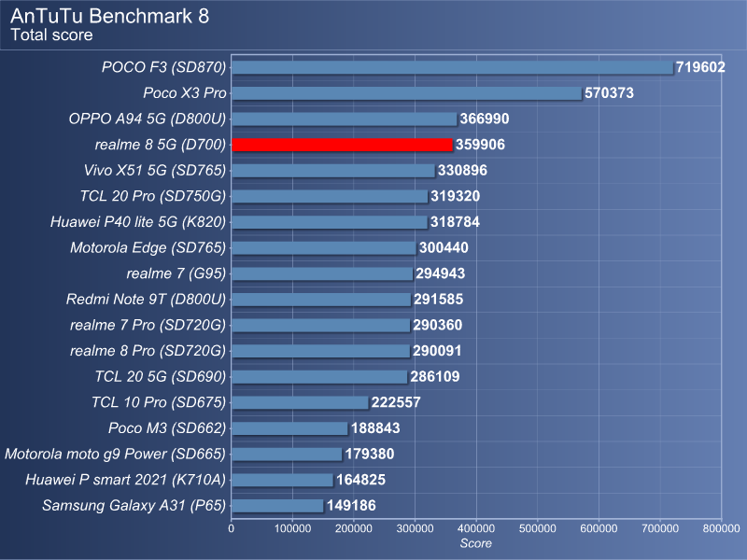The width and height of the screenshot is (747, 560).
Task: Click the "Total score" subtitle
Action: tap(52, 35)
